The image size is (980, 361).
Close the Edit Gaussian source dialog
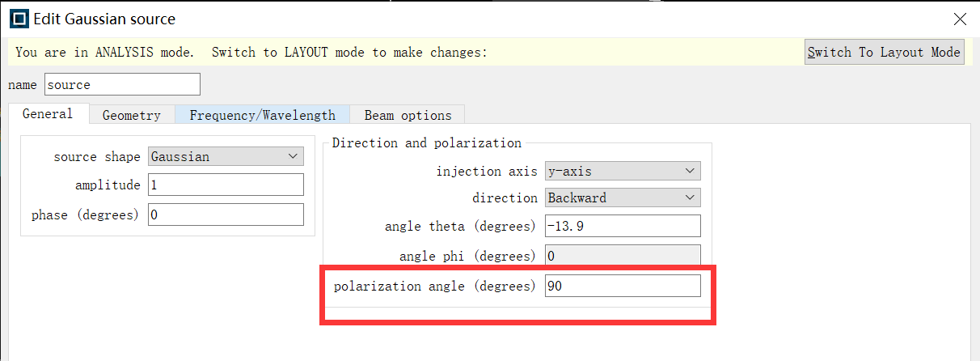coord(960,19)
